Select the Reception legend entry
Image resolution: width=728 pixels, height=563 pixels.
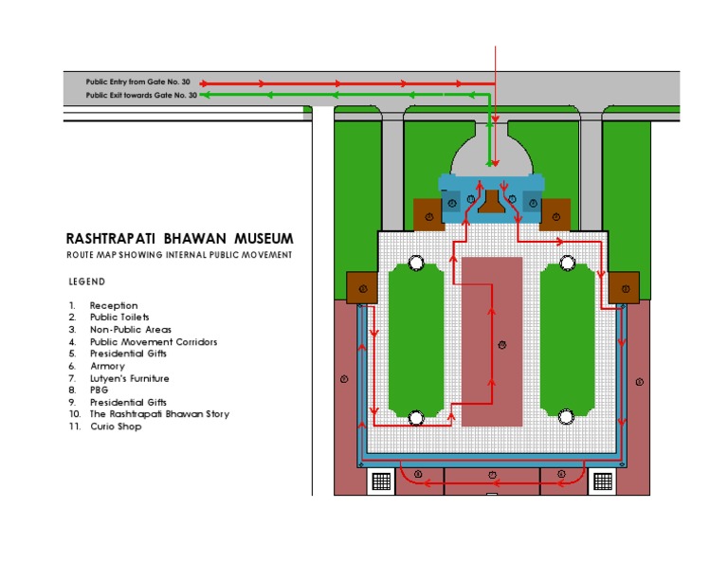point(114,305)
